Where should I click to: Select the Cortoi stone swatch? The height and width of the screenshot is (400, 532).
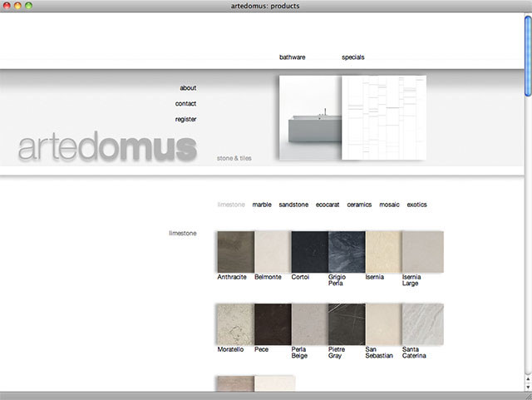(310, 252)
